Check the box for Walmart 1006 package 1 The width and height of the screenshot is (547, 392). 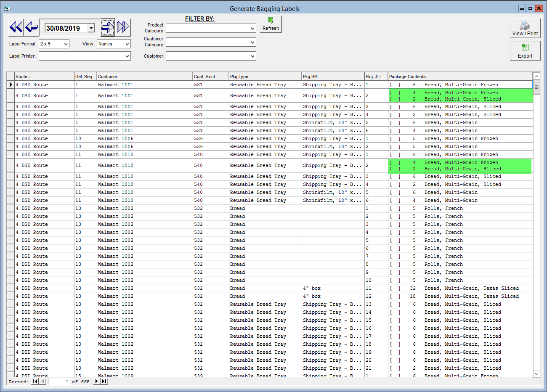tap(395, 138)
